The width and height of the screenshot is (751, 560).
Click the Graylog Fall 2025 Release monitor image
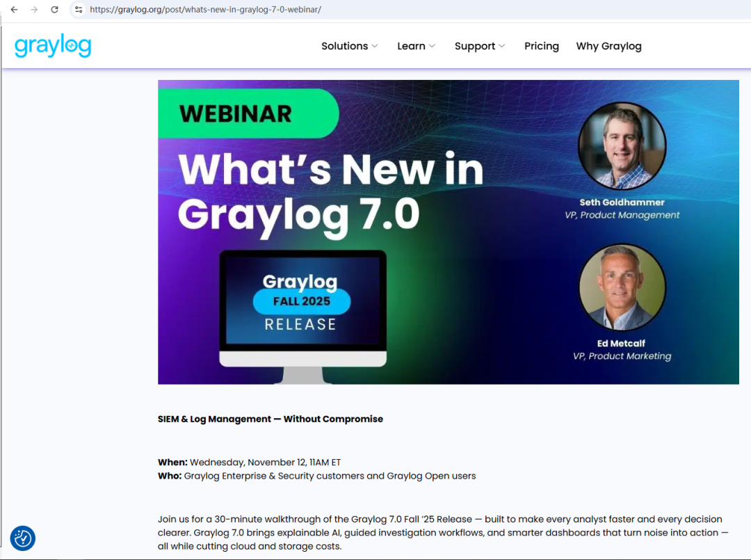[302, 316]
